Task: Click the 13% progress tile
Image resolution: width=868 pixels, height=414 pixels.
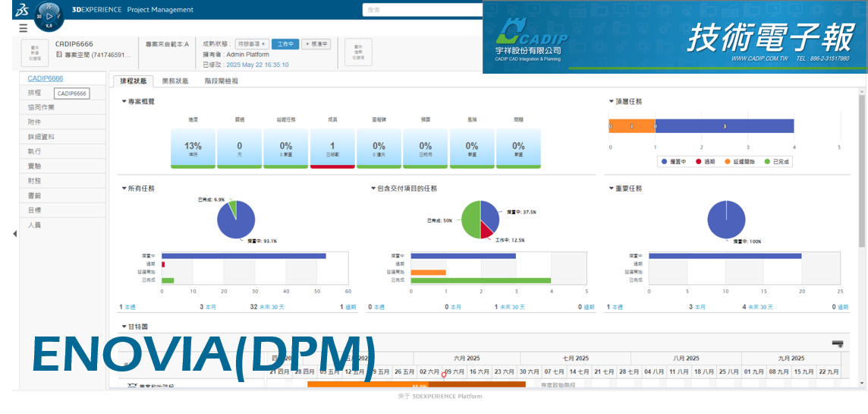Action: click(x=193, y=148)
